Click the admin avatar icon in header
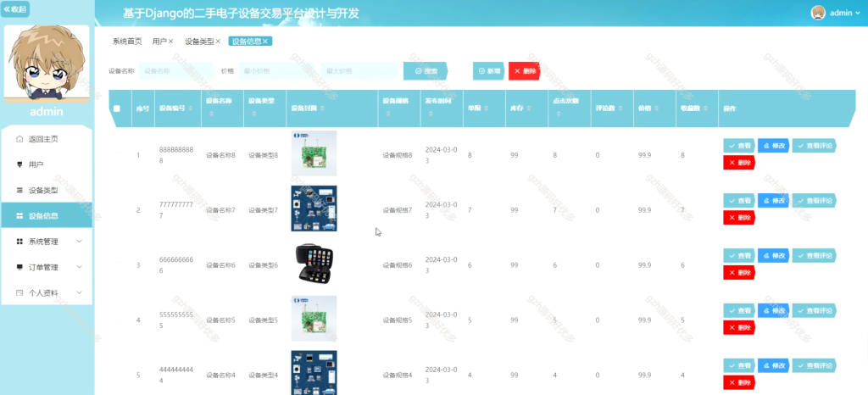 click(818, 13)
